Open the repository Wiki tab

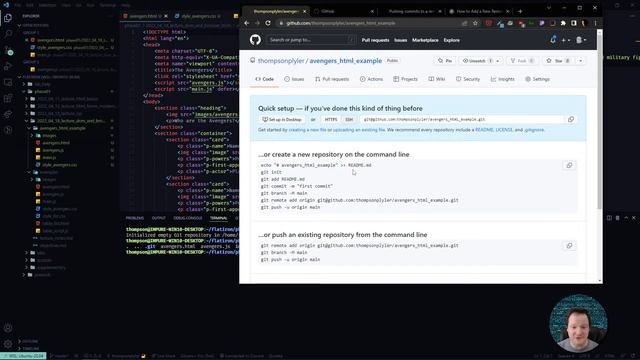[x=436, y=79]
